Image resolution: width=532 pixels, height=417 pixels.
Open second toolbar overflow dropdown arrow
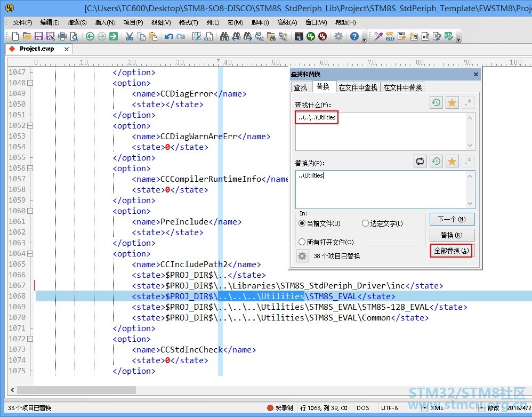click(x=459, y=39)
